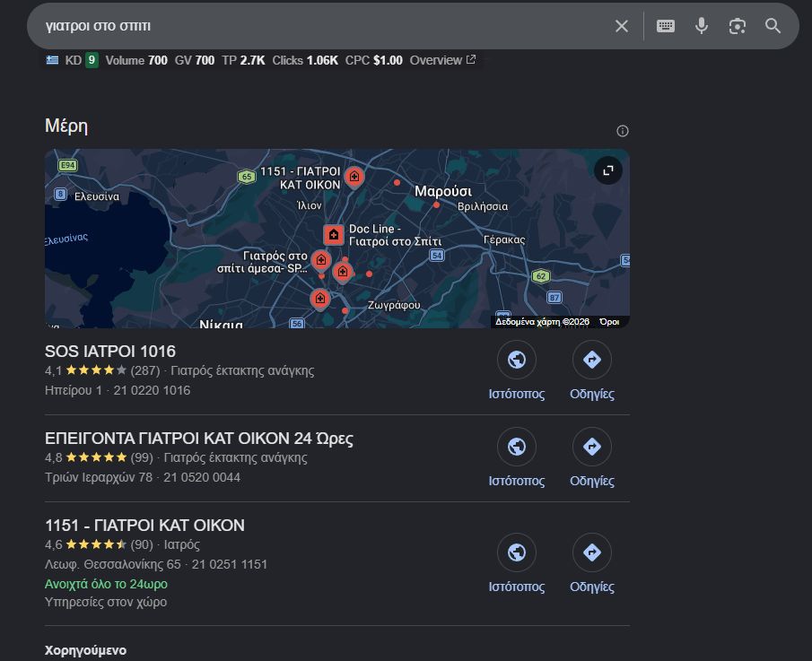The height and width of the screenshot is (661, 812).
Task: Click the info icon beside Μέρη heading
Action: click(623, 131)
